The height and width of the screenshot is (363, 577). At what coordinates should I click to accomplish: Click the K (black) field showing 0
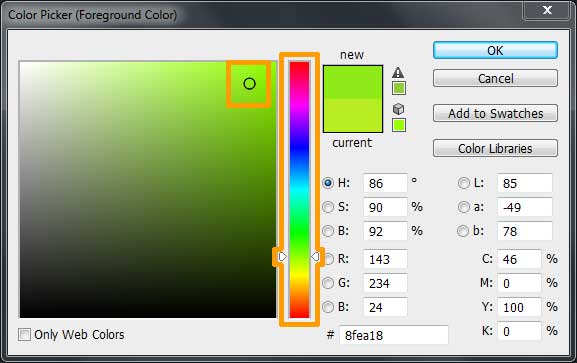(x=519, y=331)
